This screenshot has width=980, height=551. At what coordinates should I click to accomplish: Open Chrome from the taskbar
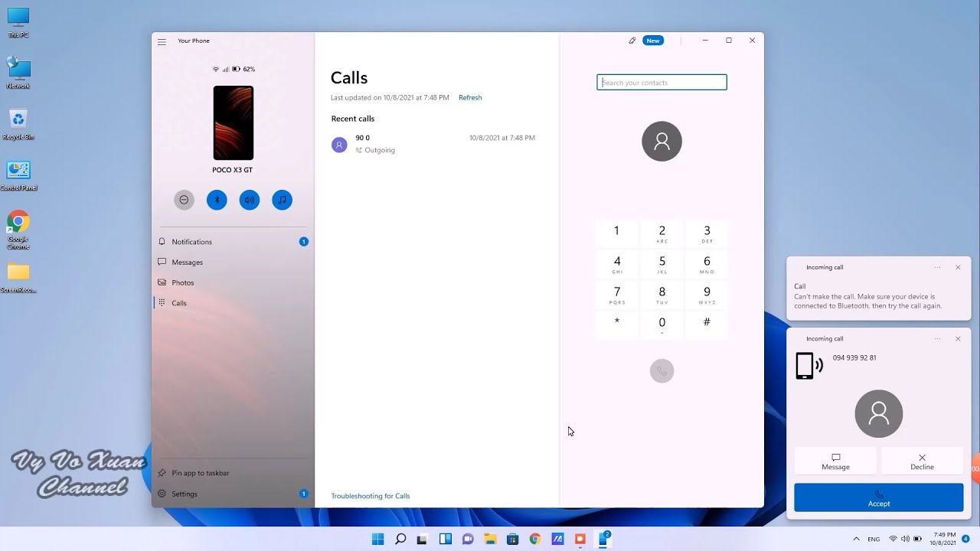(x=534, y=539)
